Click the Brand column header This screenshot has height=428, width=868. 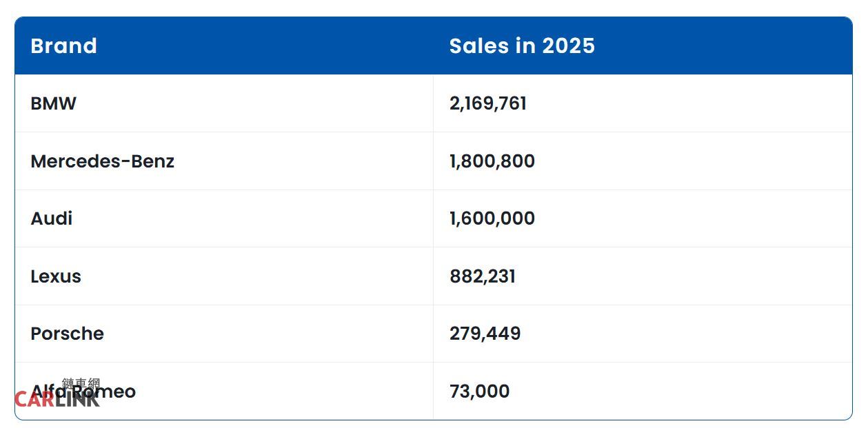[x=64, y=46]
